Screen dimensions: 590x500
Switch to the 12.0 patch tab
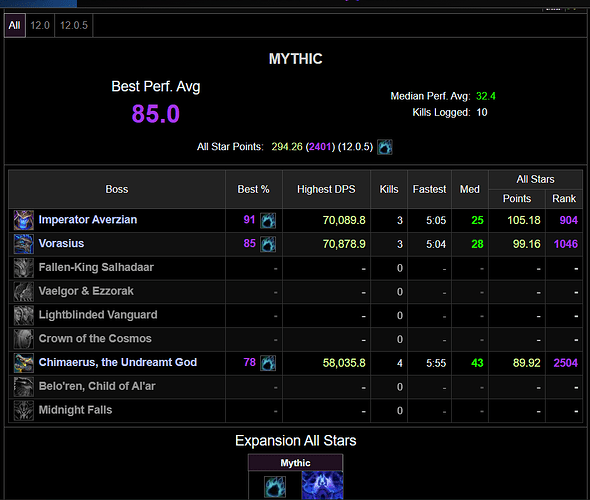click(x=40, y=25)
